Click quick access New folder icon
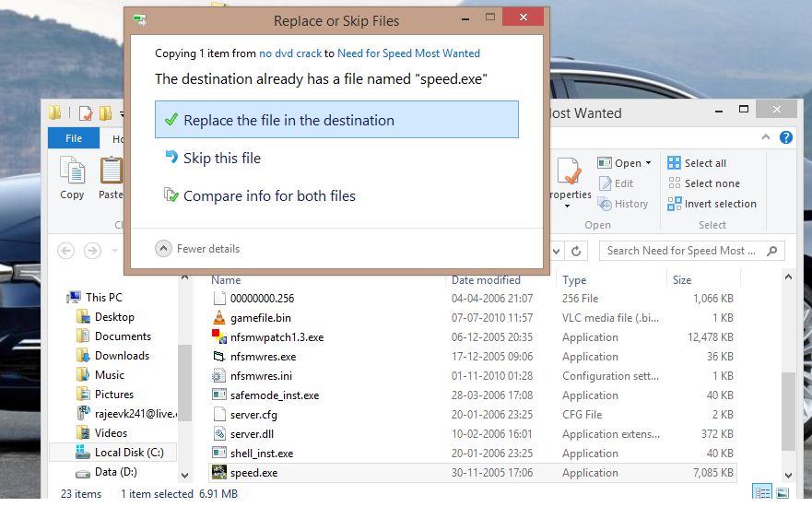812x507 pixels. click(106, 112)
